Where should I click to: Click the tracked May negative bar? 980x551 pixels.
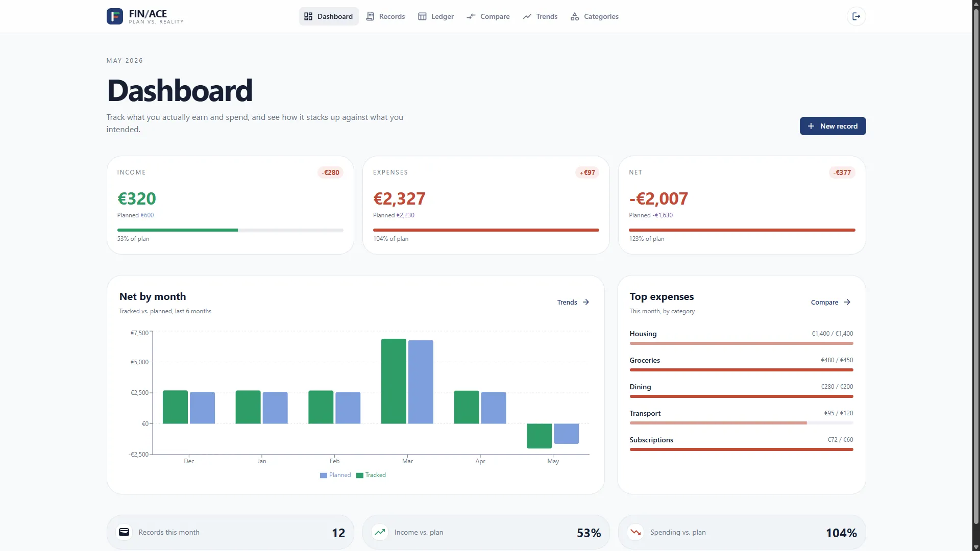(x=539, y=436)
